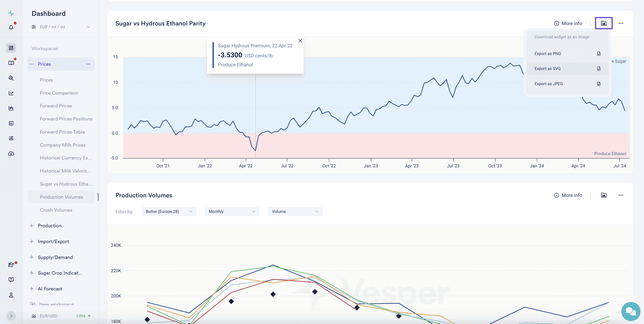The width and height of the screenshot is (644, 324).
Task: Click the 1.1114 EUR/USD rate value
Action: click(81, 316)
